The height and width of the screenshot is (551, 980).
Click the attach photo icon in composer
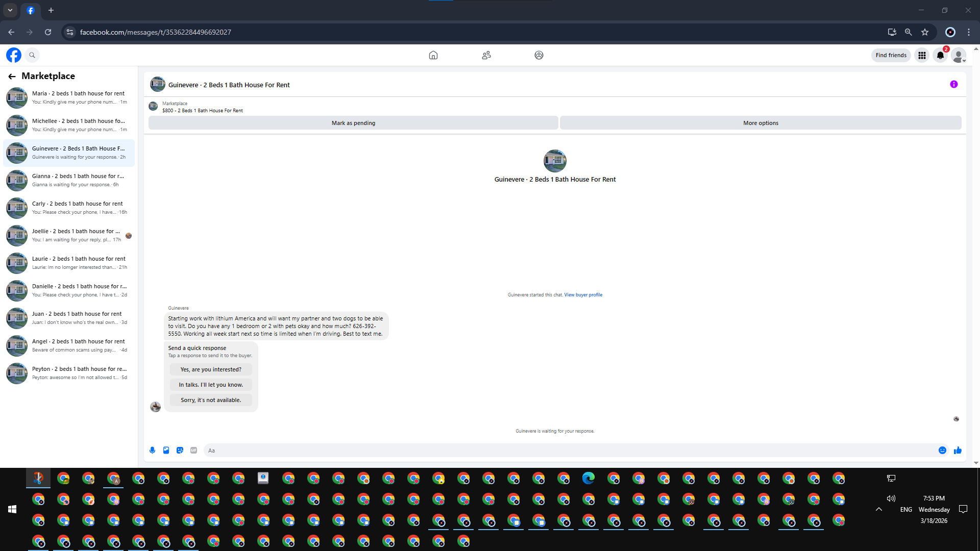(166, 450)
